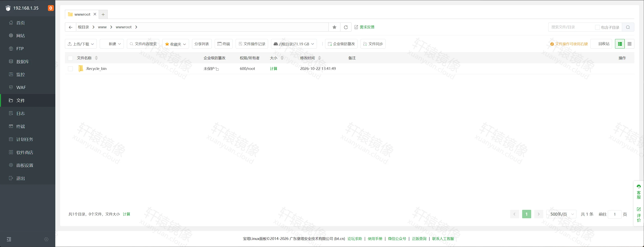Check the .Recycle_bin row checkbox
The height and width of the screenshot is (247, 644).
(70, 69)
